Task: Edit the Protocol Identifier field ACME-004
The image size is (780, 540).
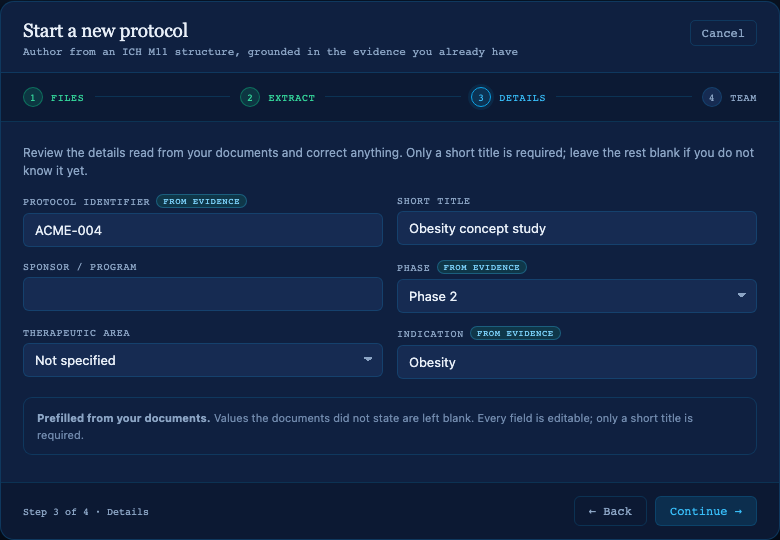Action: [203, 230]
